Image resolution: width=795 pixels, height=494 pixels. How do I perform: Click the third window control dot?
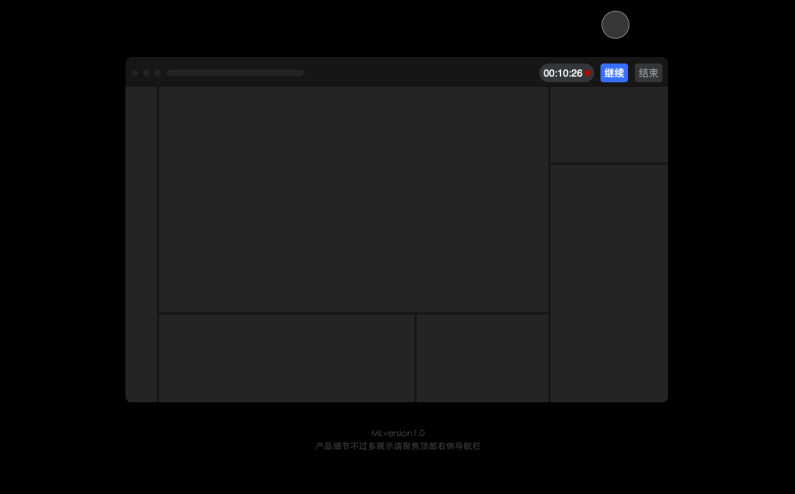tap(157, 73)
